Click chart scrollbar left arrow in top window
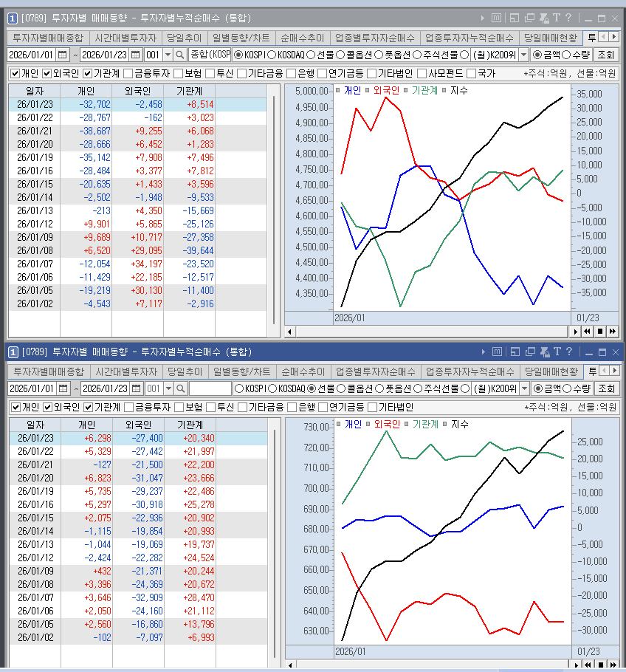The height and width of the screenshot is (672, 626). (x=290, y=332)
